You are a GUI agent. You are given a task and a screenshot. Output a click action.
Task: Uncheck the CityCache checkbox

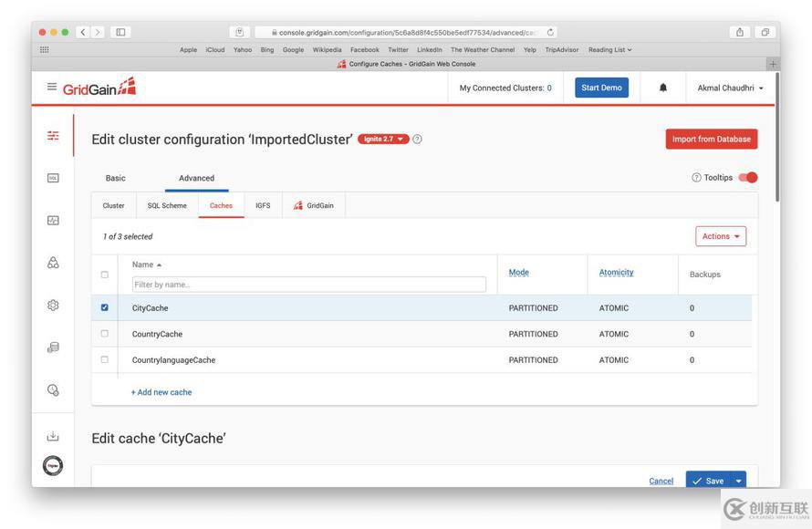tap(105, 307)
